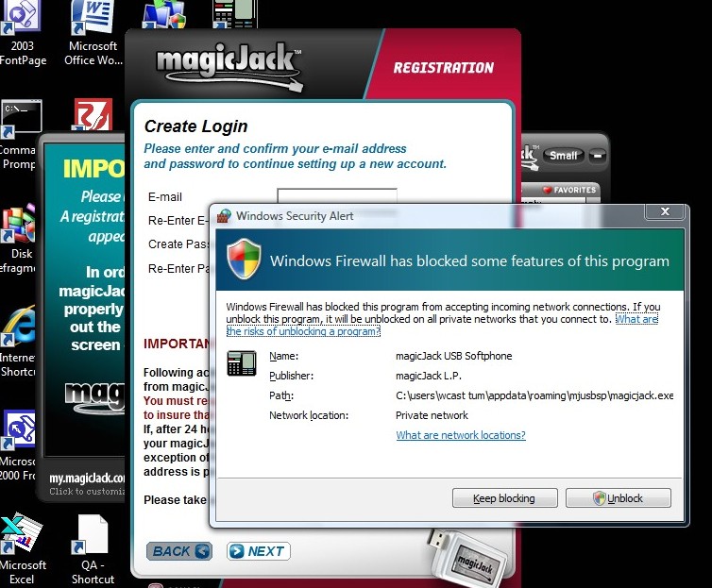Minimize the magicJack softphone window
The width and height of the screenshot is (712, 588).
coord(598,156)
